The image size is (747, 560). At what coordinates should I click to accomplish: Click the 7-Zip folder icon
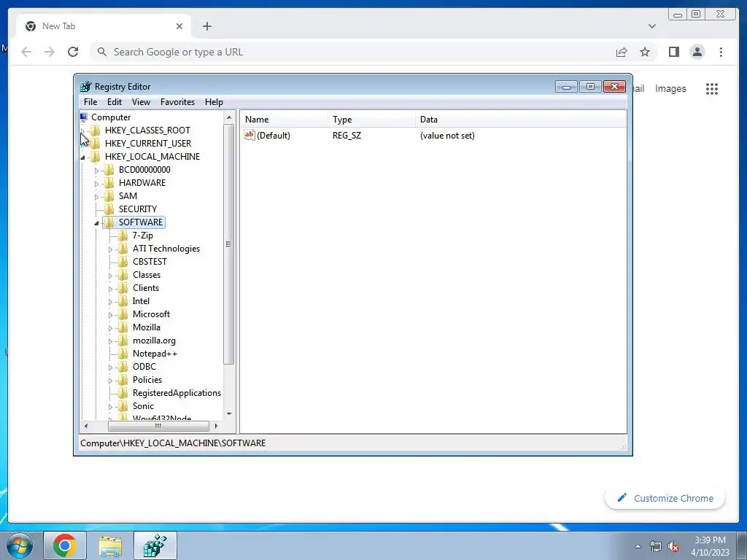[123, 236]
